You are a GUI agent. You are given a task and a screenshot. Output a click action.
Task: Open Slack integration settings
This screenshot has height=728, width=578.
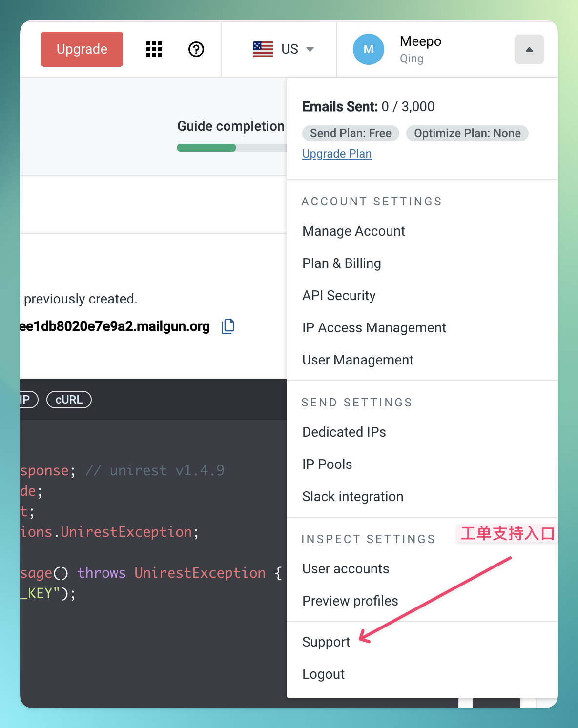coord(352,497)
